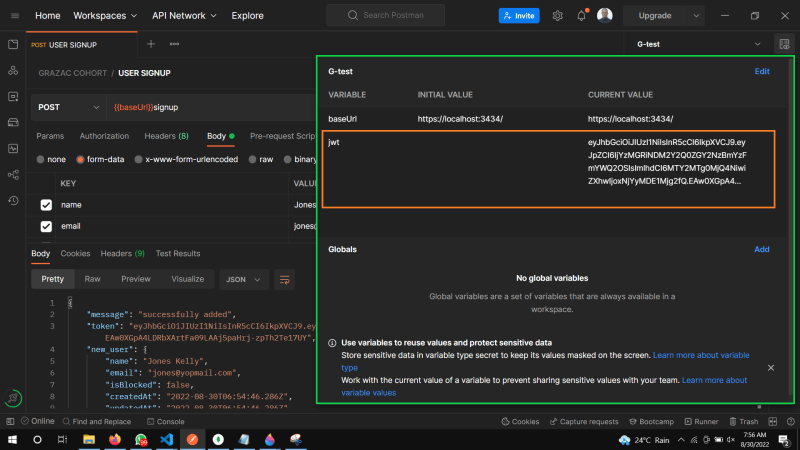Open the Collections sidebar icon
This screenshot has width=800, height=450.
pos(13,44)
